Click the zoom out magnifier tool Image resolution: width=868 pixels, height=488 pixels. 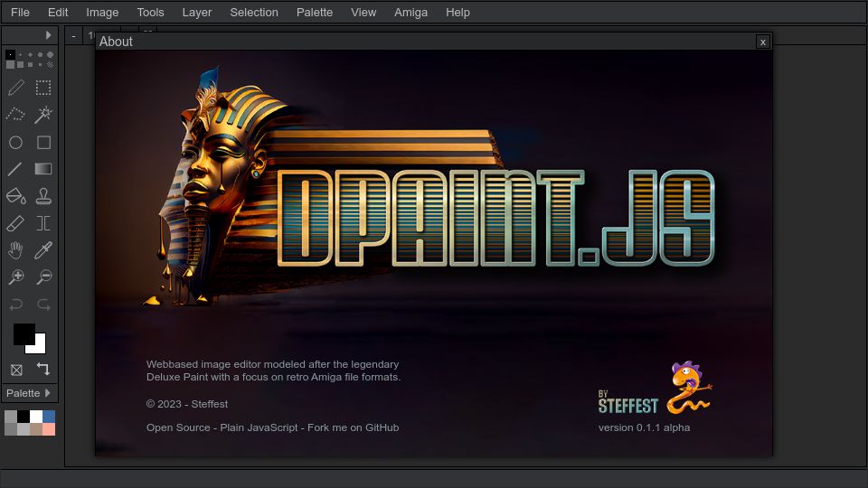43,277
